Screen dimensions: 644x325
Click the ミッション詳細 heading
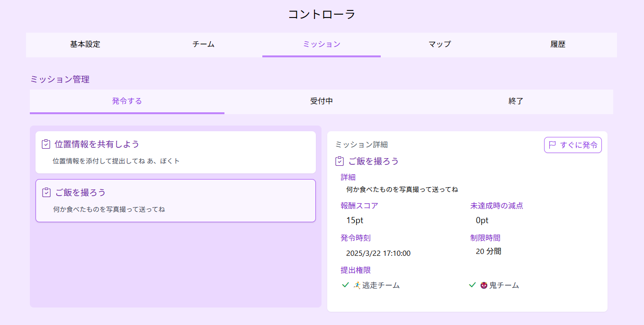coord(361,144)
